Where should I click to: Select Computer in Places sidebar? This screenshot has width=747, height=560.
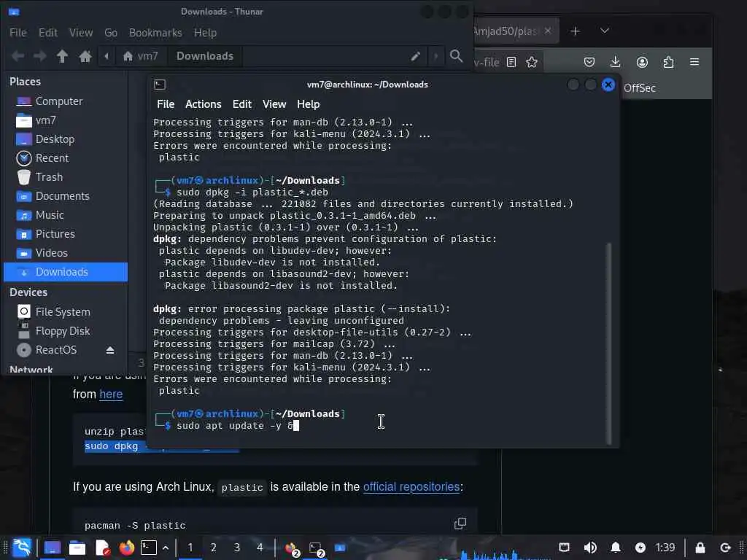[x=66, y=101]
